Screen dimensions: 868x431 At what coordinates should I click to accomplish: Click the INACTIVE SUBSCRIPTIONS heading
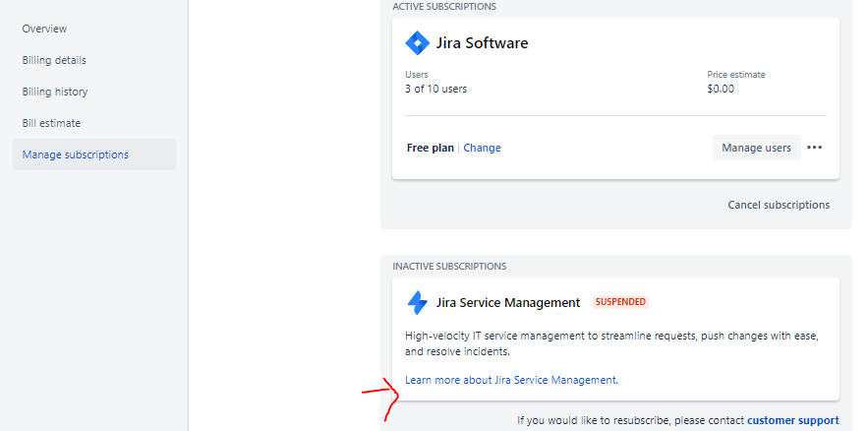tap(449, 267)
